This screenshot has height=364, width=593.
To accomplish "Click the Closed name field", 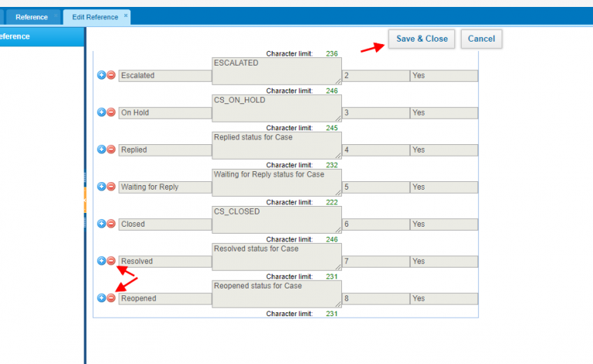I will pos(165,224).
